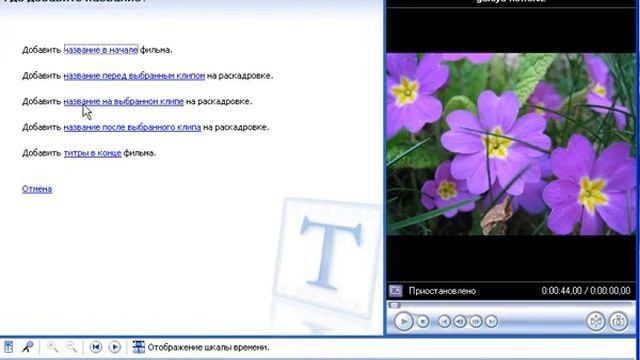Screen dimensions: 640x360
Task: Choose 'название на выбранном клипе' link
Action: [x=124, y=101]
